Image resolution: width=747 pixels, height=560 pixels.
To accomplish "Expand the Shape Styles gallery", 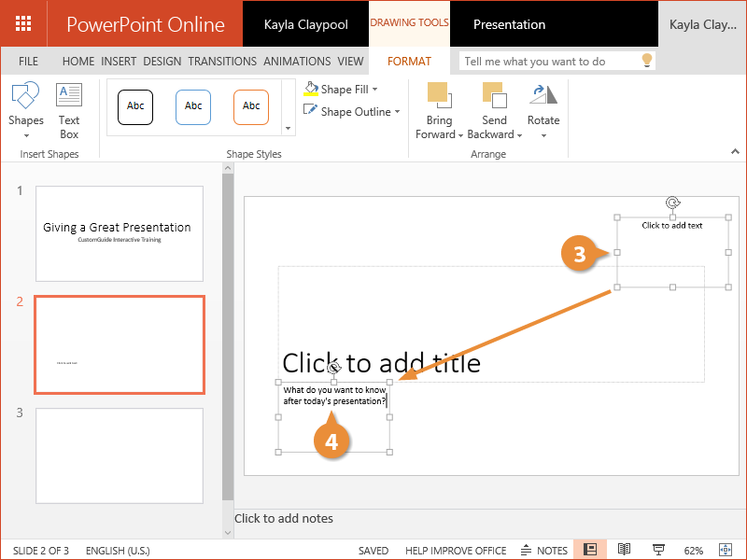I will point(287,129).
